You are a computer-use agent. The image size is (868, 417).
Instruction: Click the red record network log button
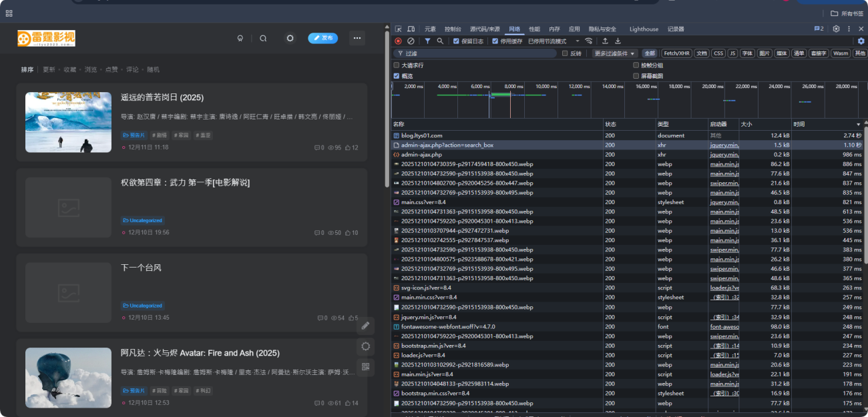pyautogui.click(x=399, y=41)
